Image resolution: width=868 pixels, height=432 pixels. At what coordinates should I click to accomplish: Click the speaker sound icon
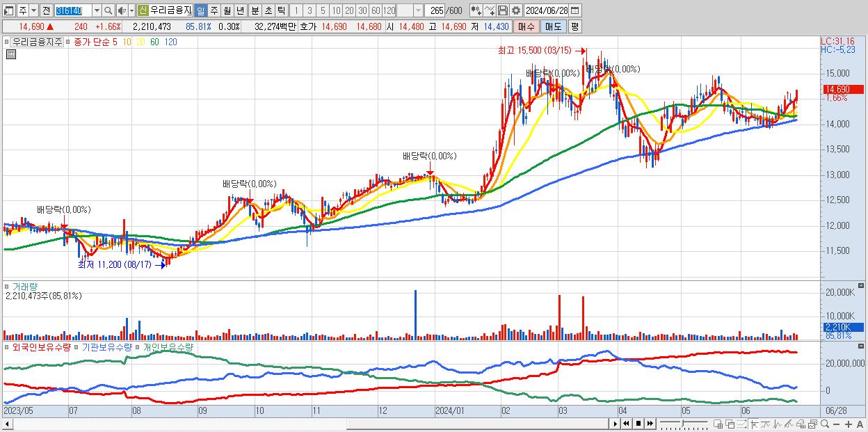point(122,10)
